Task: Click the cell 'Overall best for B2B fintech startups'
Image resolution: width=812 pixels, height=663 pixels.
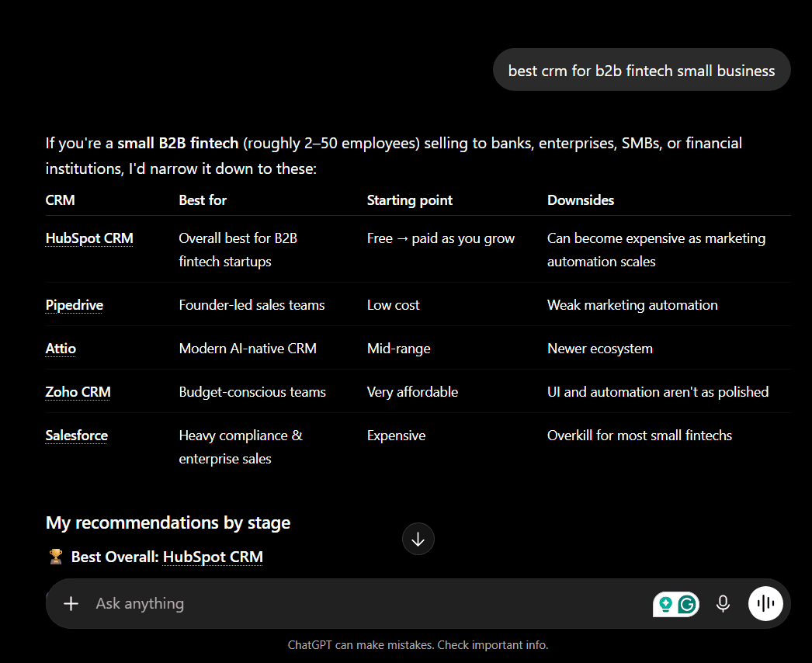Action: coord(238,250)
